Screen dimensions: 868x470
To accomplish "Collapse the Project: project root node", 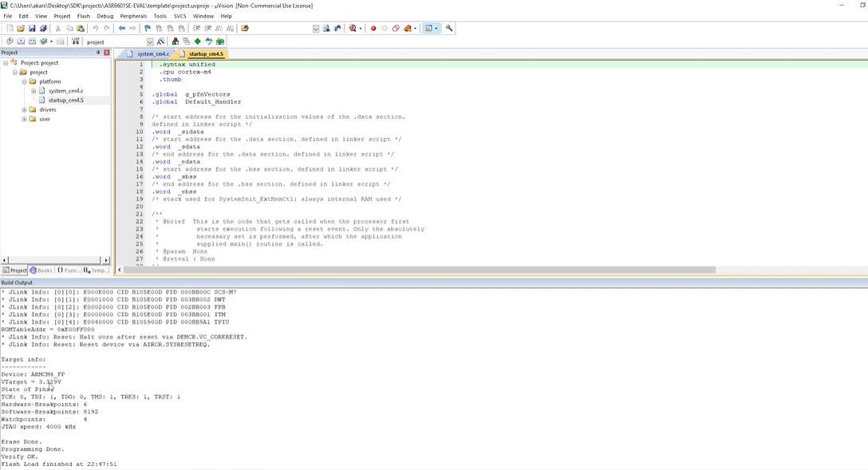I will click(x=6, y=62).
